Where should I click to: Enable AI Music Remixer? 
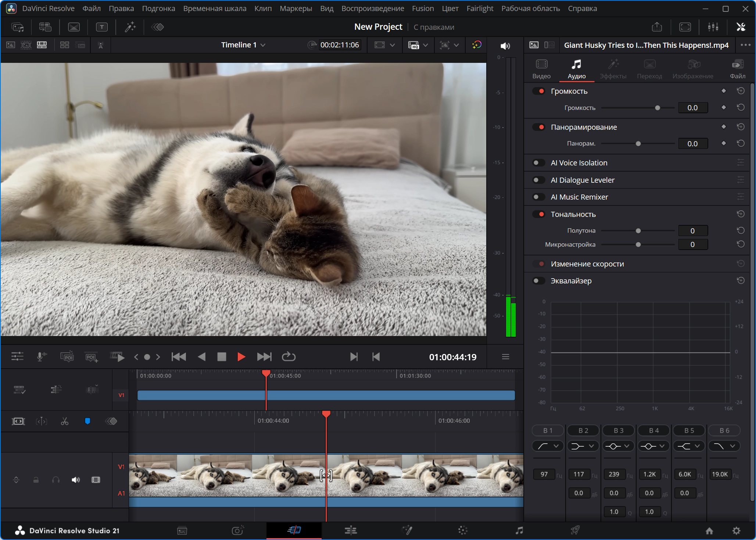pos(539,197)
